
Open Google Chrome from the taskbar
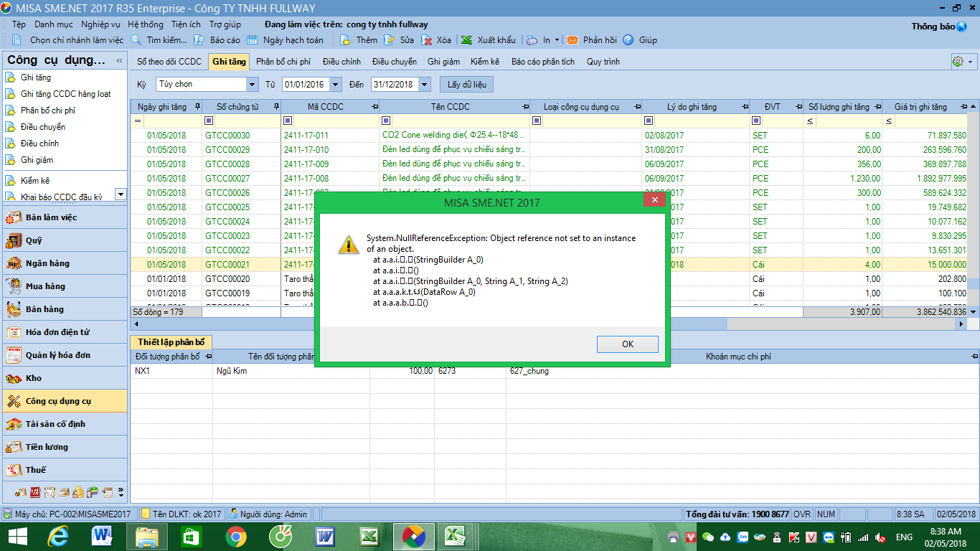coord(236,536)
